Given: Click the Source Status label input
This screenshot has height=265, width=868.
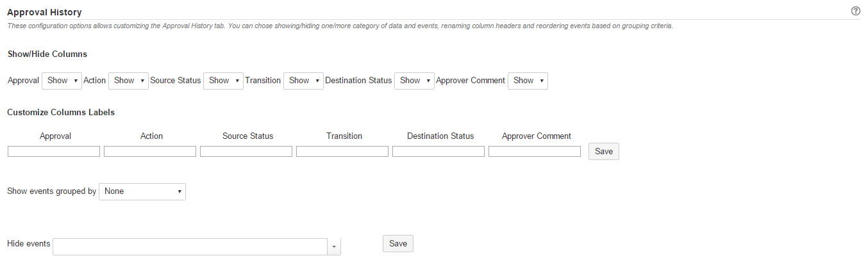Looking at the screenshot, I should click(246, 152).
